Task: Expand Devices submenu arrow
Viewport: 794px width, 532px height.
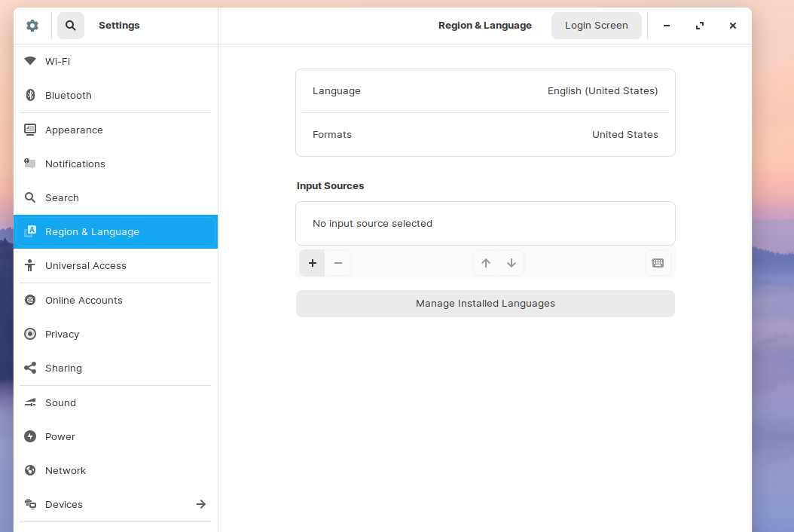Action: [x=201, y=504]
